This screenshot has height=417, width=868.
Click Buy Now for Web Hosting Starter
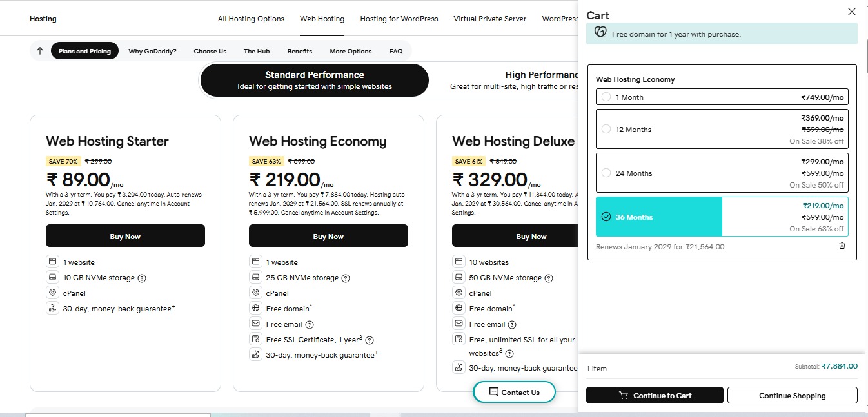(125, 236)
